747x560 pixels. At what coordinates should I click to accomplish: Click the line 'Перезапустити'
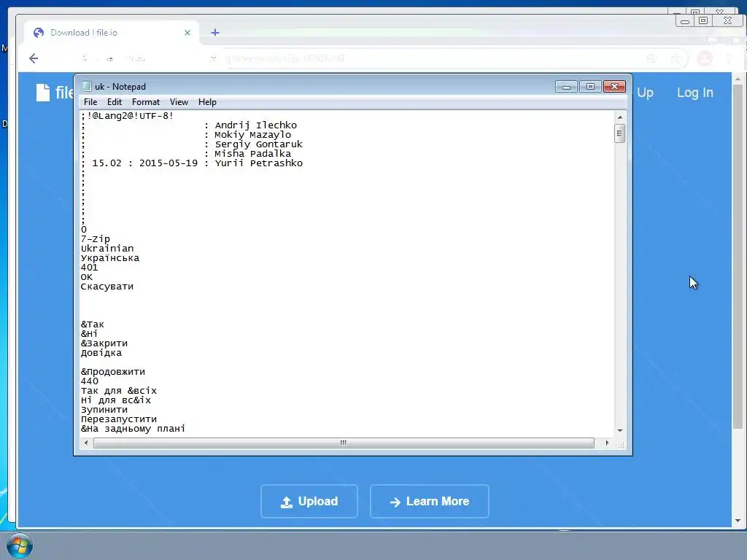pos(119,419)
